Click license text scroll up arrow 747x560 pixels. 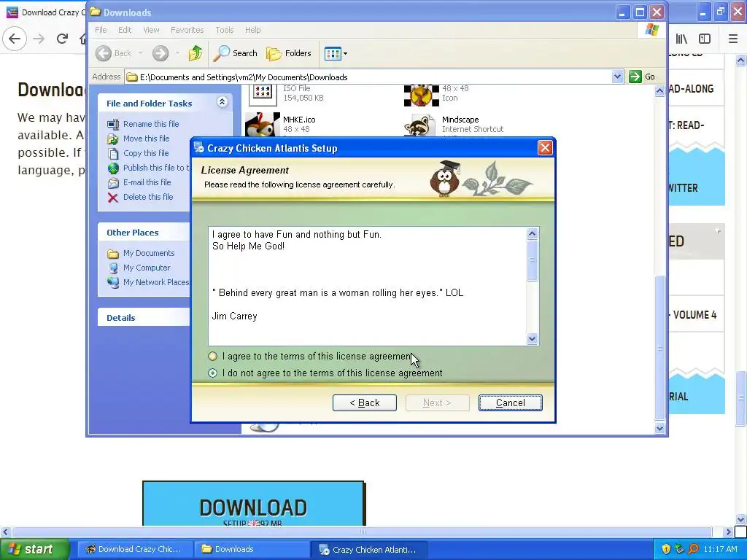[532, 233]
